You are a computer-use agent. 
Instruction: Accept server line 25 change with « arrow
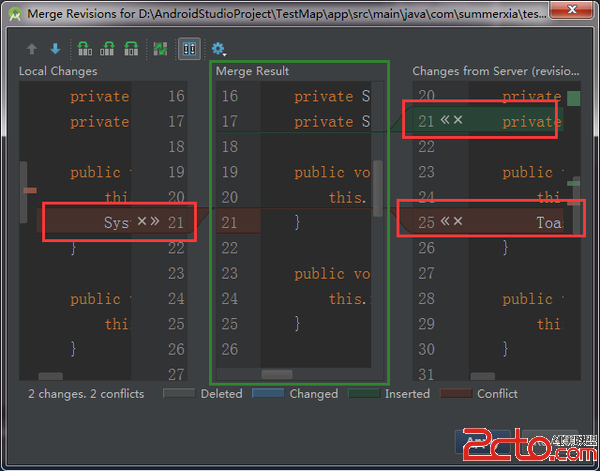[445, 221]
